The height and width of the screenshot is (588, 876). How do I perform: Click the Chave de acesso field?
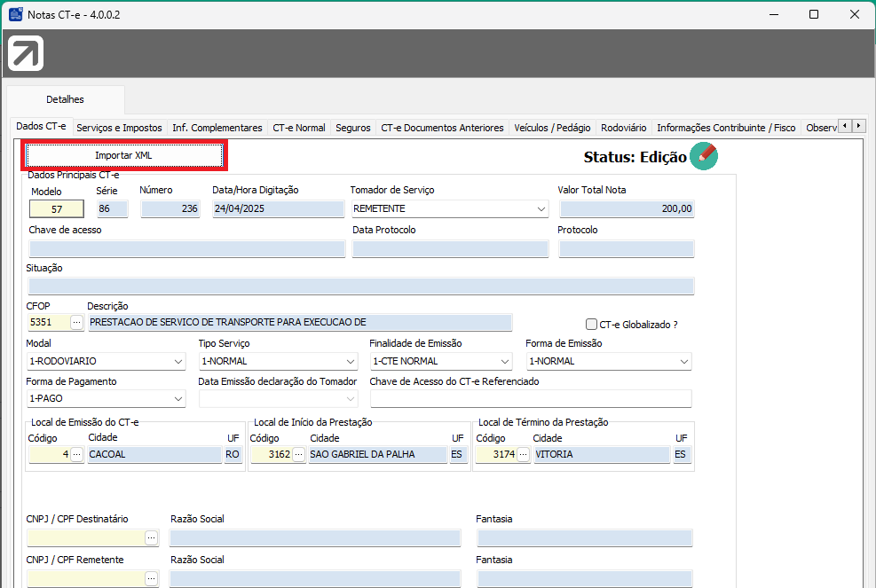click(x=186, y=249)
